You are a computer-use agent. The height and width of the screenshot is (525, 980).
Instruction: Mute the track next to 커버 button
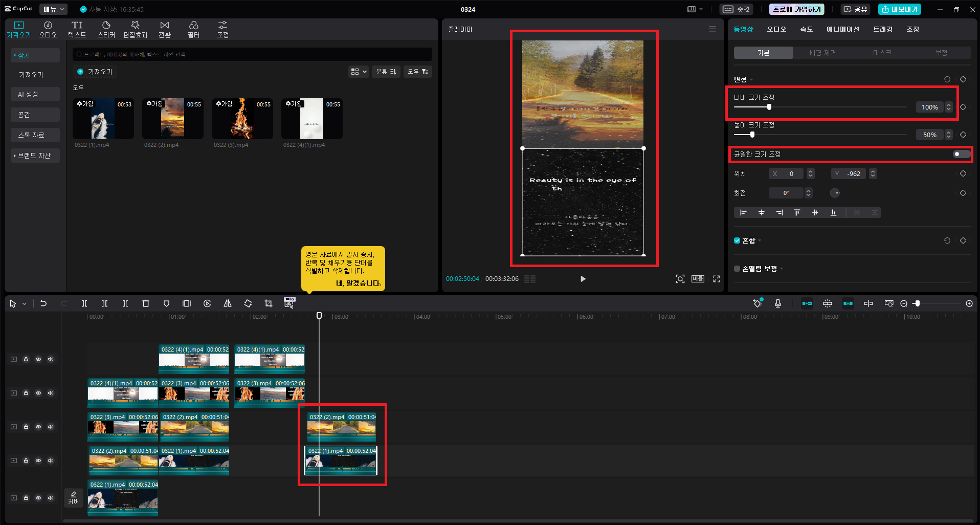(x=51, y=498)
